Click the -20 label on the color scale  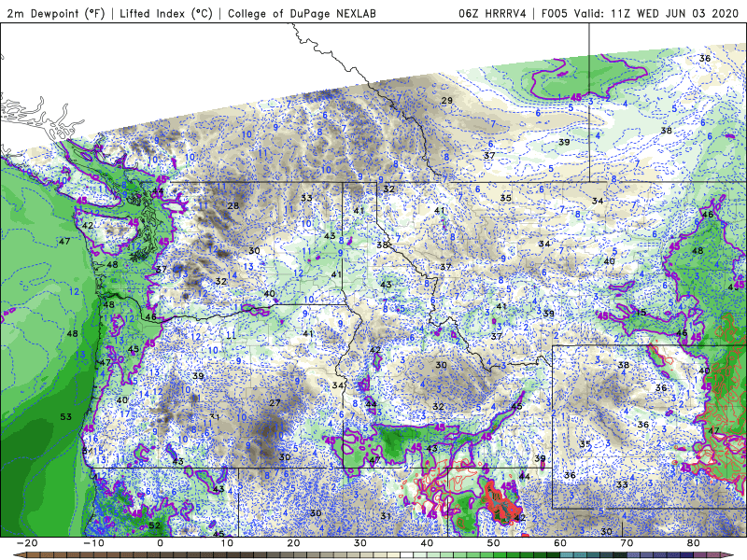click(27, 543)
